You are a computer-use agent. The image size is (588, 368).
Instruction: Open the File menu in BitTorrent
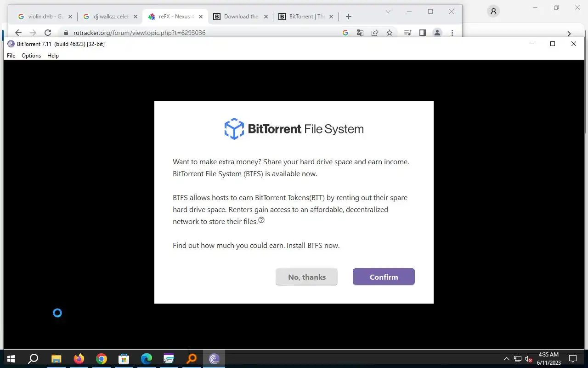11,56
